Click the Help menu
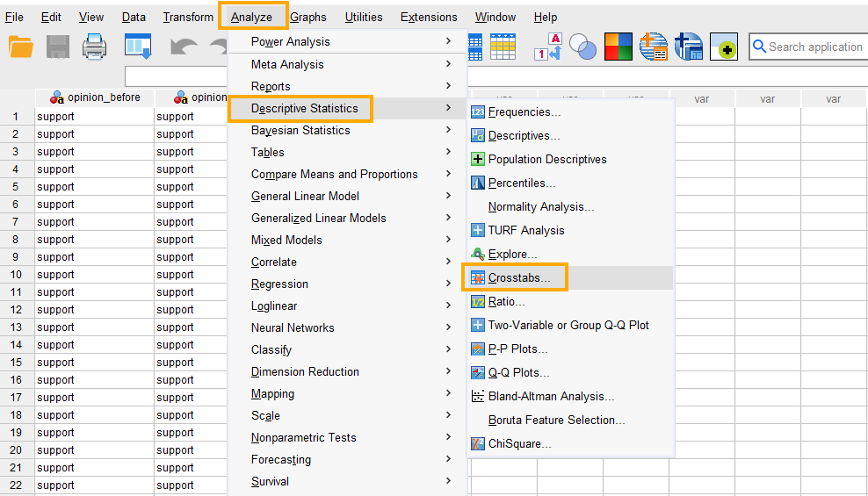The width and height of the screenshot is (868, 496). 546,18
